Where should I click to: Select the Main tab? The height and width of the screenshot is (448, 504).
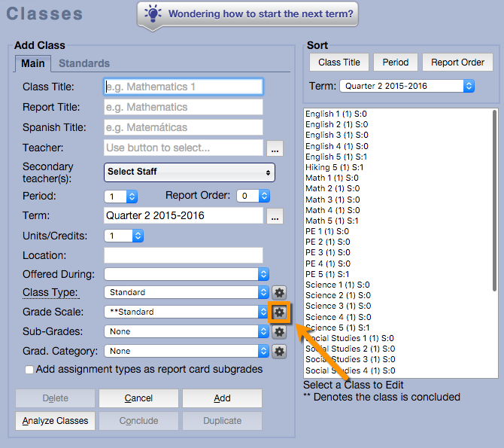coord(33,64)
